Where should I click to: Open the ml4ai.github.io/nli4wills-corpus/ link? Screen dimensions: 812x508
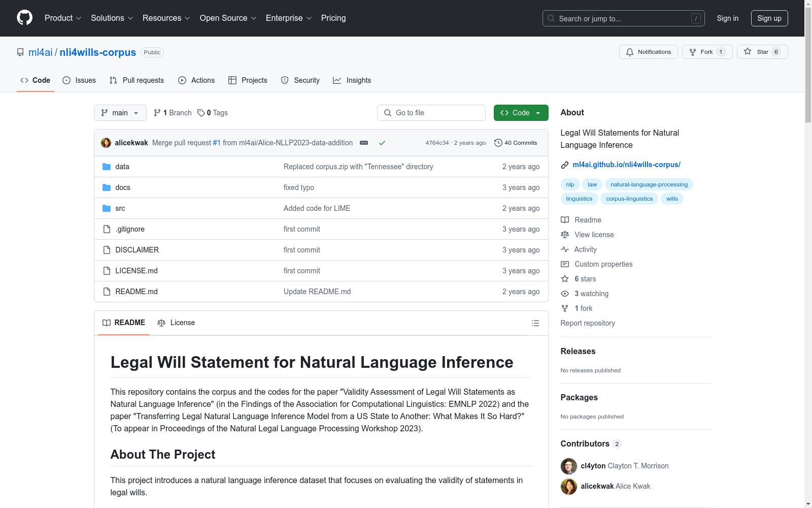pyautogui.click(x=626, y=165)
